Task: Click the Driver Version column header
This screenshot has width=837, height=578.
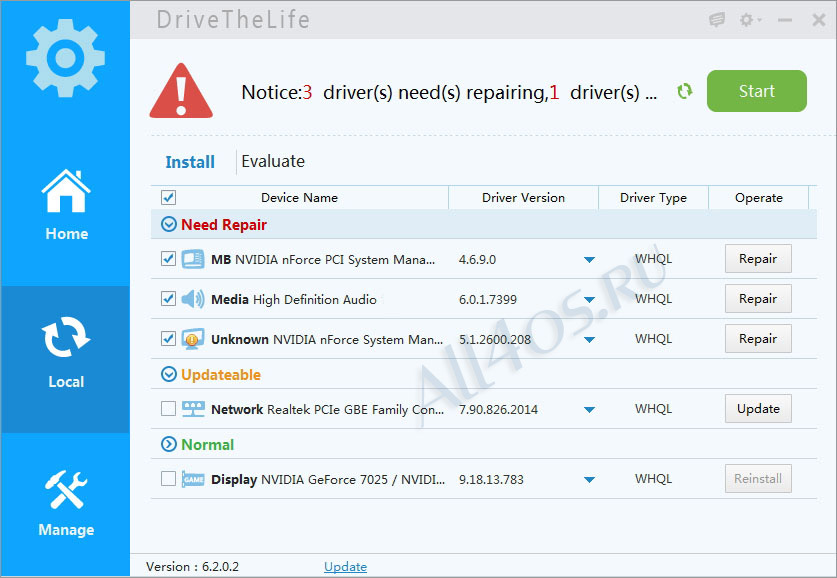Action: pyautogui.click(x=523, y=197)
